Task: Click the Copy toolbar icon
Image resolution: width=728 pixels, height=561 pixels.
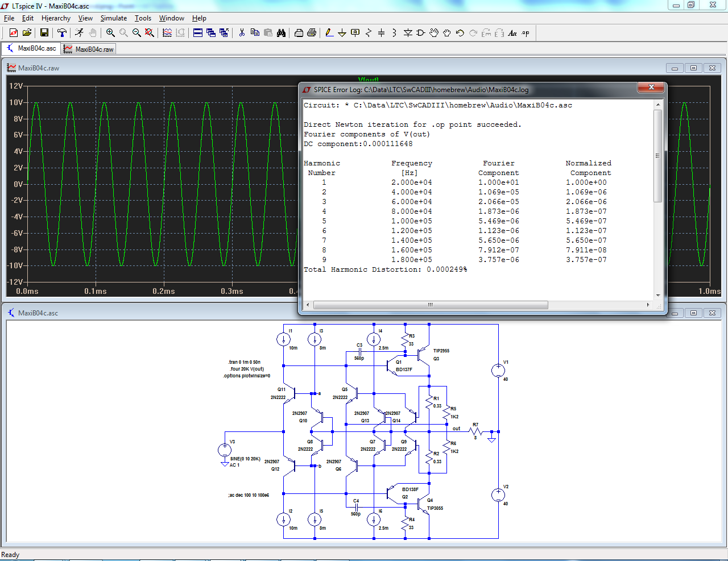Action: coord(255,33)
